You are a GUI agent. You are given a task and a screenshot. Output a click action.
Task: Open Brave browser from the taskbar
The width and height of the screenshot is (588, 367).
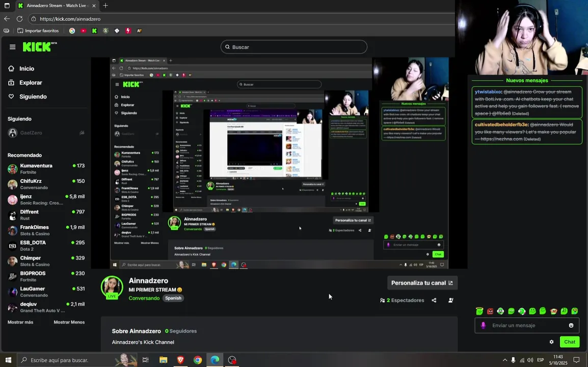pyautogui.click(x=180, y=360)
